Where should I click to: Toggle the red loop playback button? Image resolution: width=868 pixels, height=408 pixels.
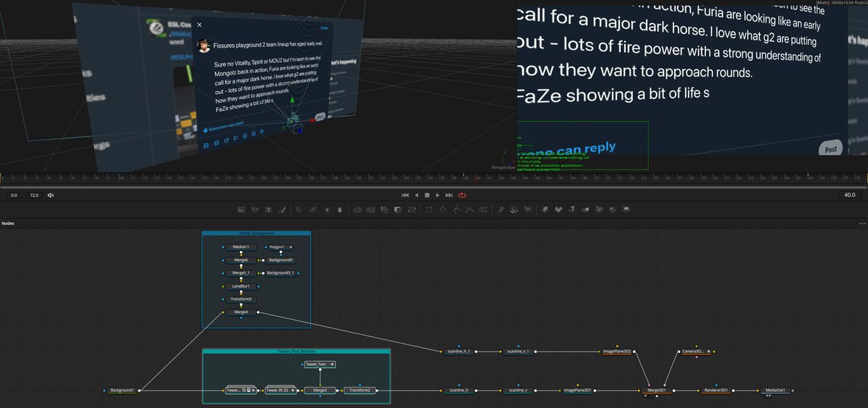click(x=461, y=195)
